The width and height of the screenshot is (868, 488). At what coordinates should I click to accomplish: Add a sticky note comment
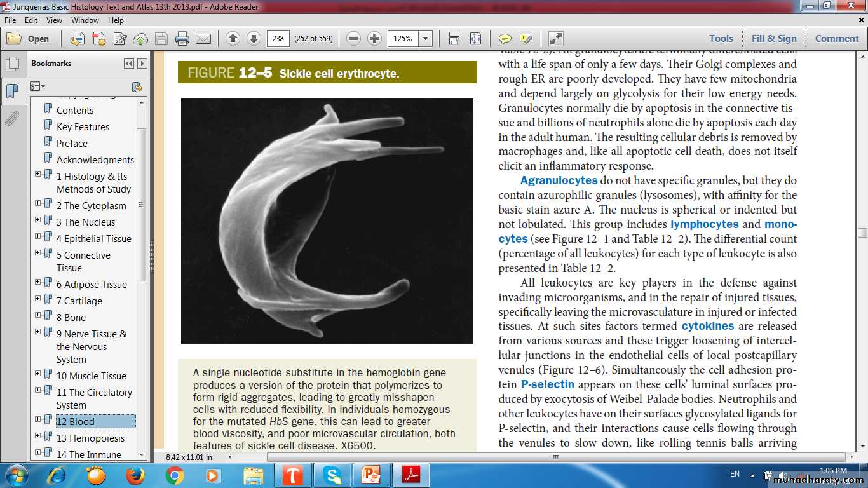point(505,39)
